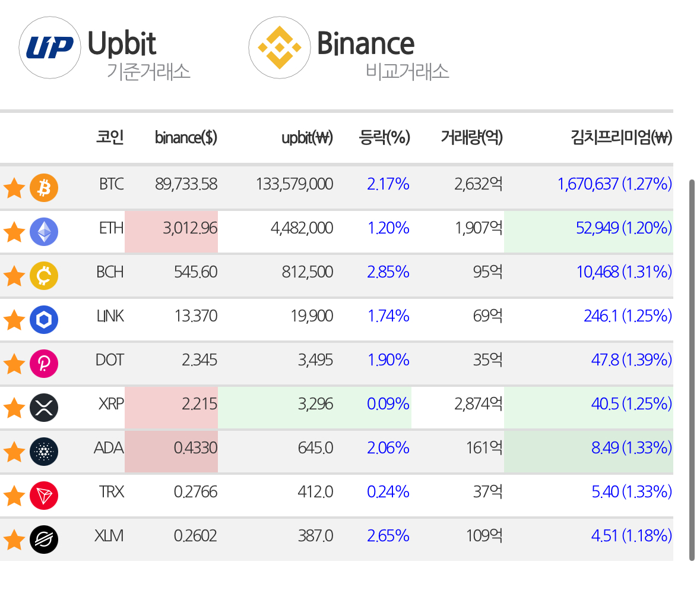This screenshot has height=596, width=700.
Task: Click XRP change value 0.09%
Action: coord(388,404)
